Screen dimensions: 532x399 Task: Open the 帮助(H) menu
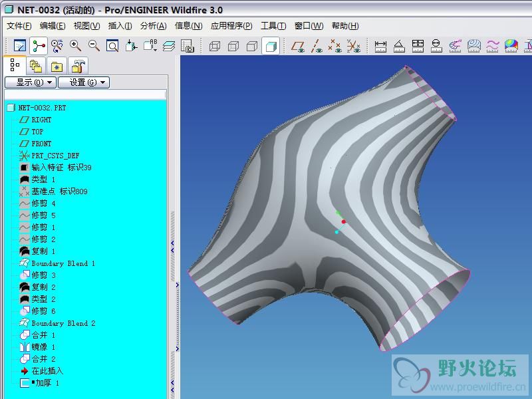coord(345,26)
